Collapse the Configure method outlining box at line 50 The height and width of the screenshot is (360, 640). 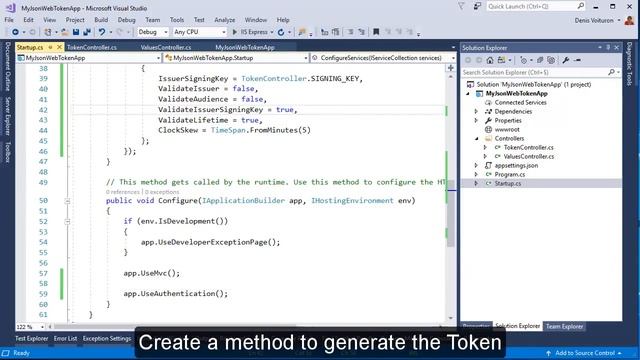coord(67,201)
